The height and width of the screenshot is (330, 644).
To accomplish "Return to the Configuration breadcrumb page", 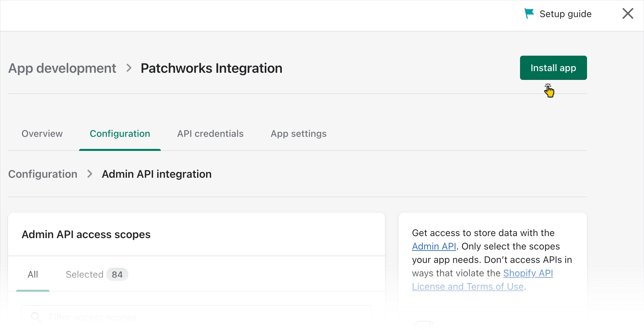I will pos(43,174).
